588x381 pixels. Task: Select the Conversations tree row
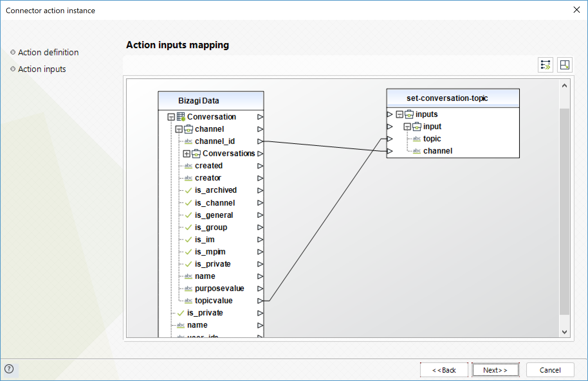coord(229,154)
